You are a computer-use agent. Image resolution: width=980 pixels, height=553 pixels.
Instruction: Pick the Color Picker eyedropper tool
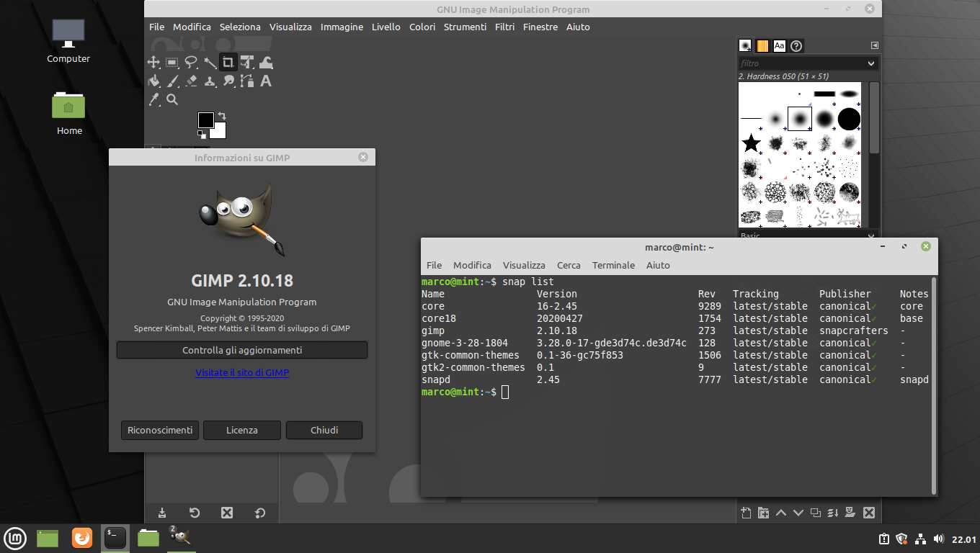coord(153,99)
